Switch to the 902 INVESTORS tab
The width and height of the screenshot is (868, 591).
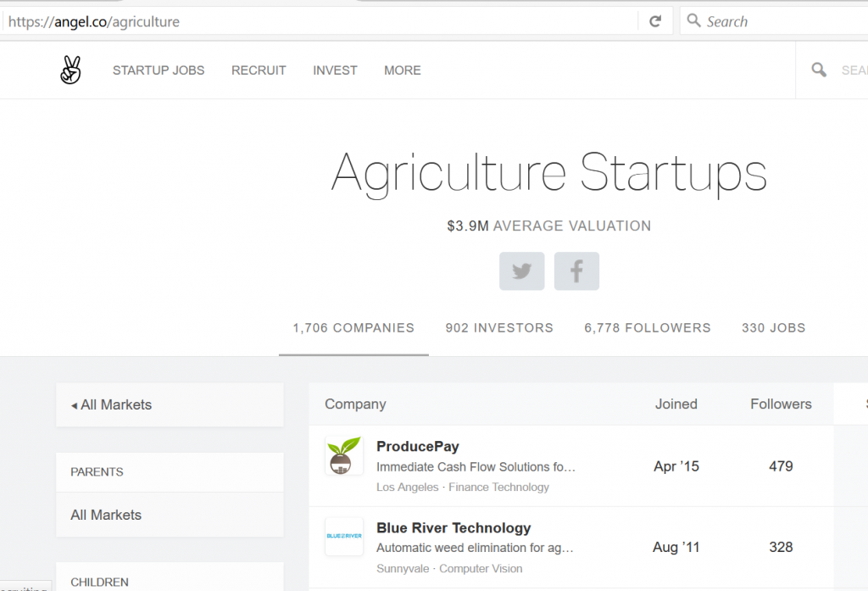[x=499, y=328]
